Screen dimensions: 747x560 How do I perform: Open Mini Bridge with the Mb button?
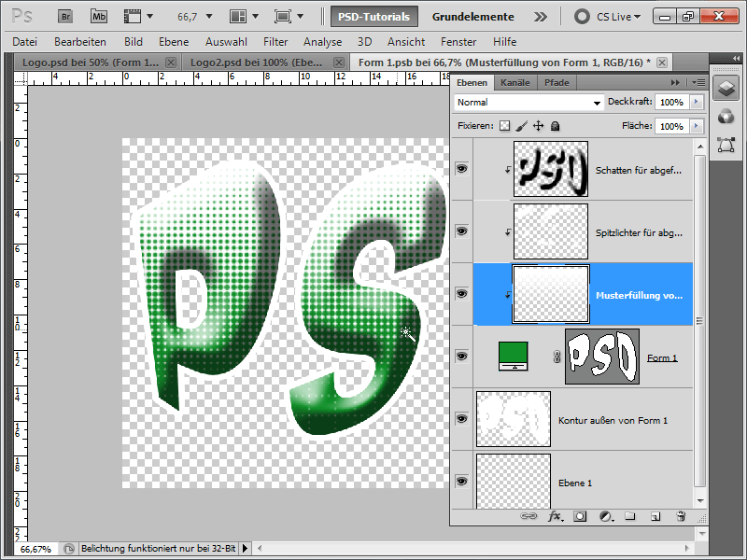click(x=99, y=17)
